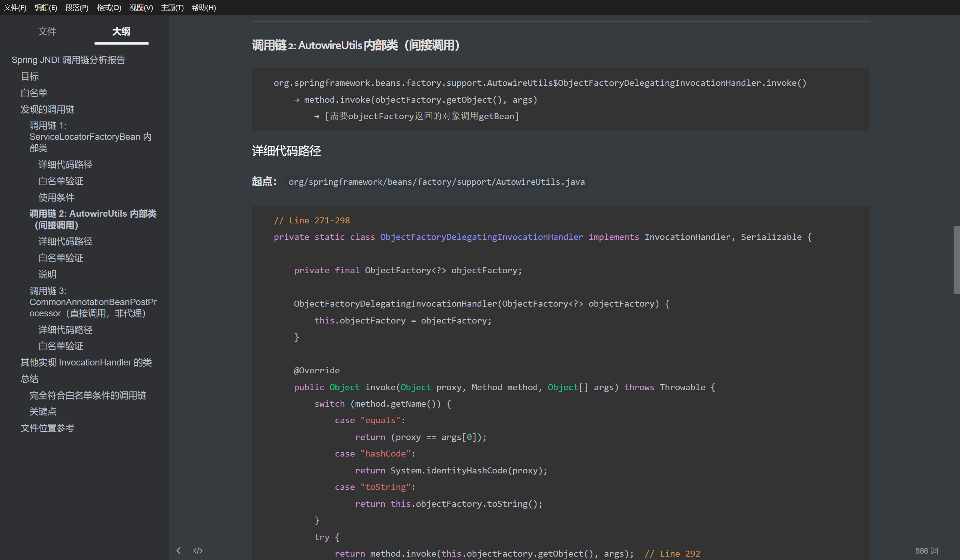Screen dimensions: 960x560
Task: Go to 发现的调用链 outline section
Action: coord(47,109)
